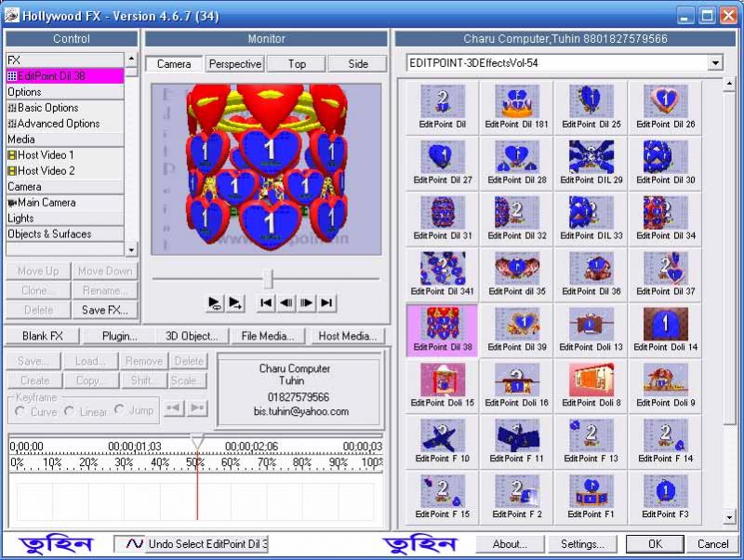Click the About button
This screenshot has height=560, width=744.
[510, 544]
